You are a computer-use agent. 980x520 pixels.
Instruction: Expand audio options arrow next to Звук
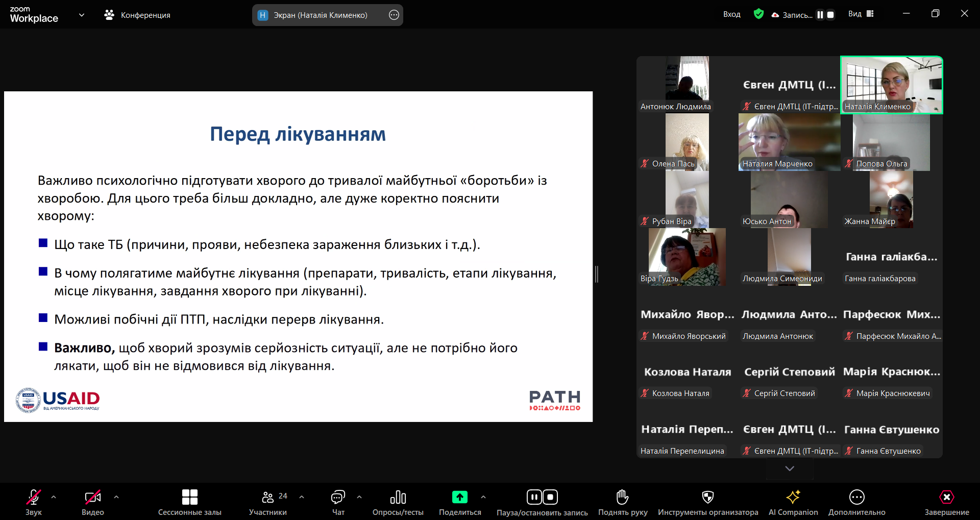point(54,497)
